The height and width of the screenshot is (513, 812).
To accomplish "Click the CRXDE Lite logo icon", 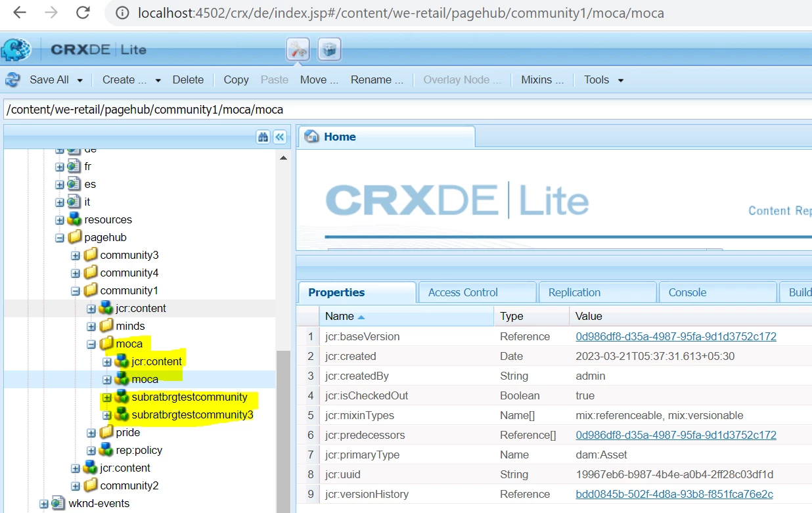I will coord(17,50).
